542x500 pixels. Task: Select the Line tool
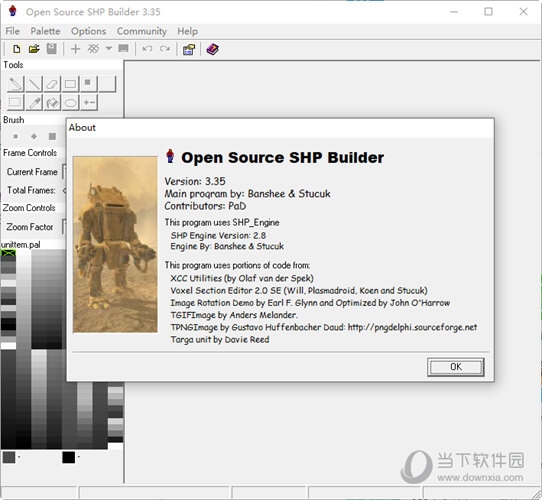(x=34, y=84)
